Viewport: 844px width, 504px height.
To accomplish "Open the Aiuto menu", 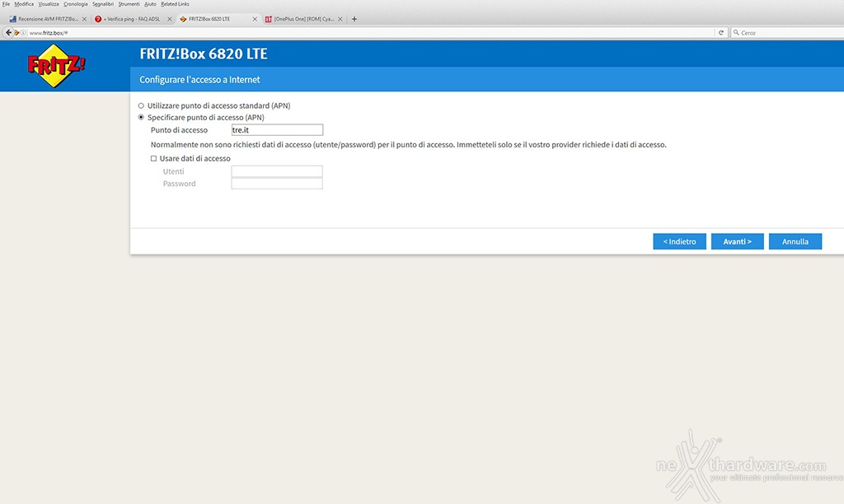I will 150,4.
